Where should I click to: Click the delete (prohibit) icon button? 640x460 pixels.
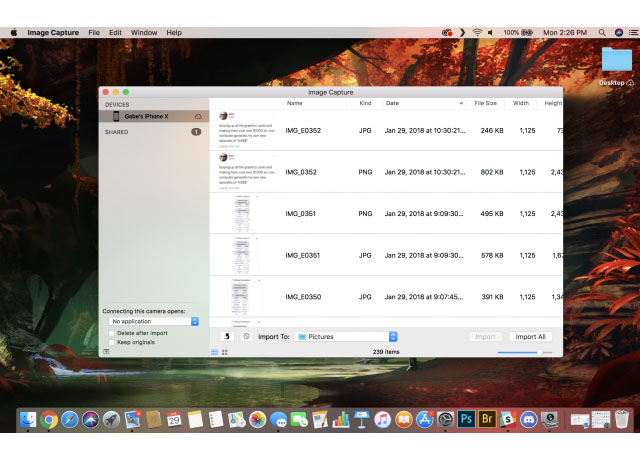(246, 337)
